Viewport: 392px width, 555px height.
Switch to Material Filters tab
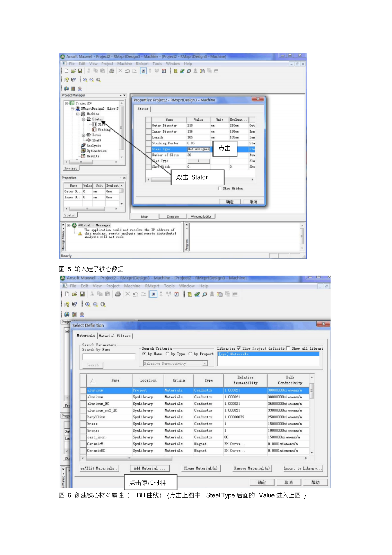115,336
